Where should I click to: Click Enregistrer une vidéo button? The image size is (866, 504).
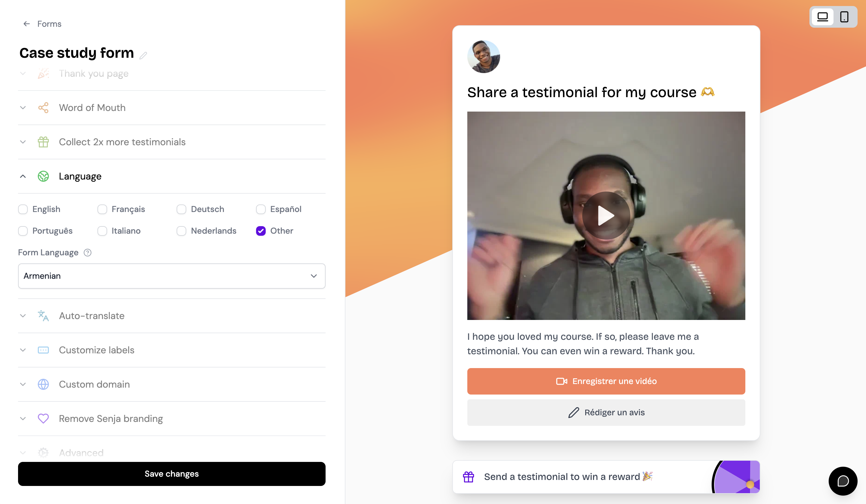606,381
